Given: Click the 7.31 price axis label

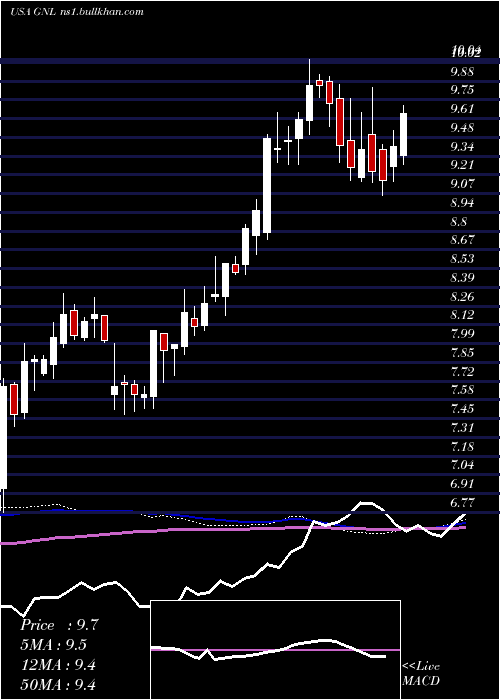Looking at the screenshot, I should (464, 428).
